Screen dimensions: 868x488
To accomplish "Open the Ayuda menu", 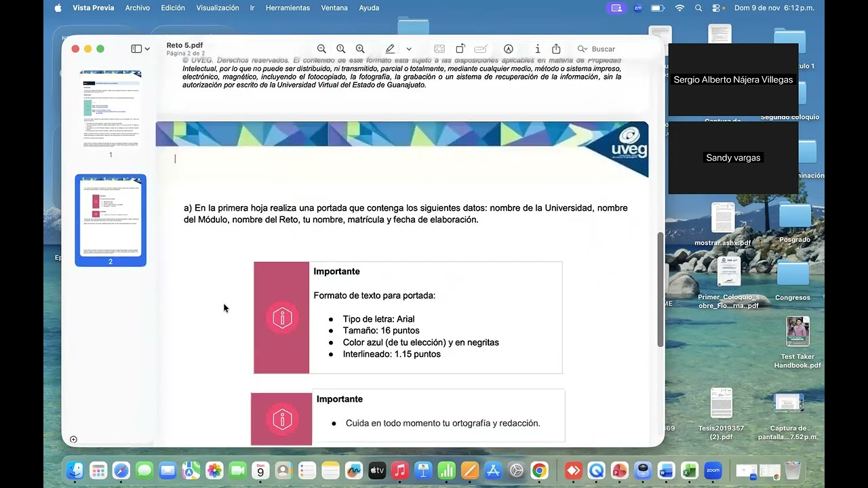I will tap(369, 8).
